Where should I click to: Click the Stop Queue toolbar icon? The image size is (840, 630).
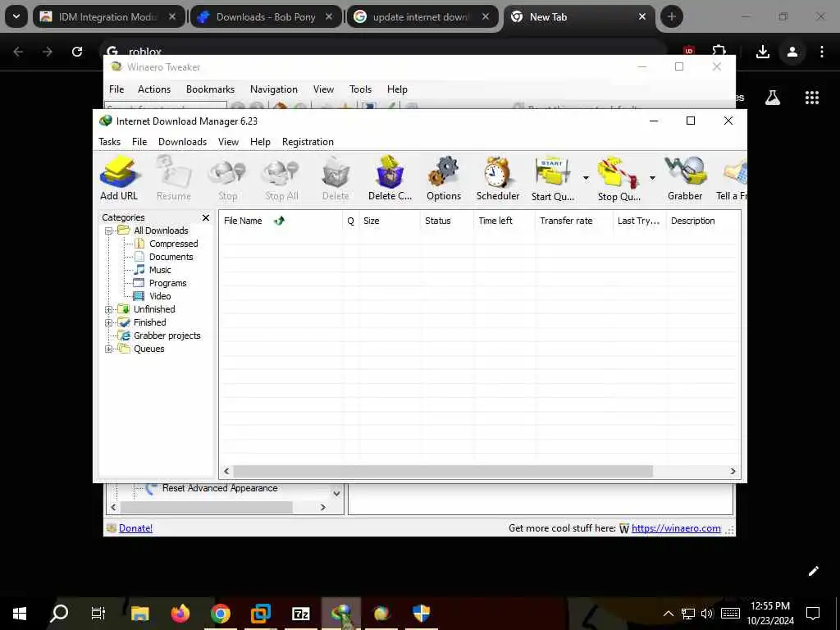[x=619, y=178]
